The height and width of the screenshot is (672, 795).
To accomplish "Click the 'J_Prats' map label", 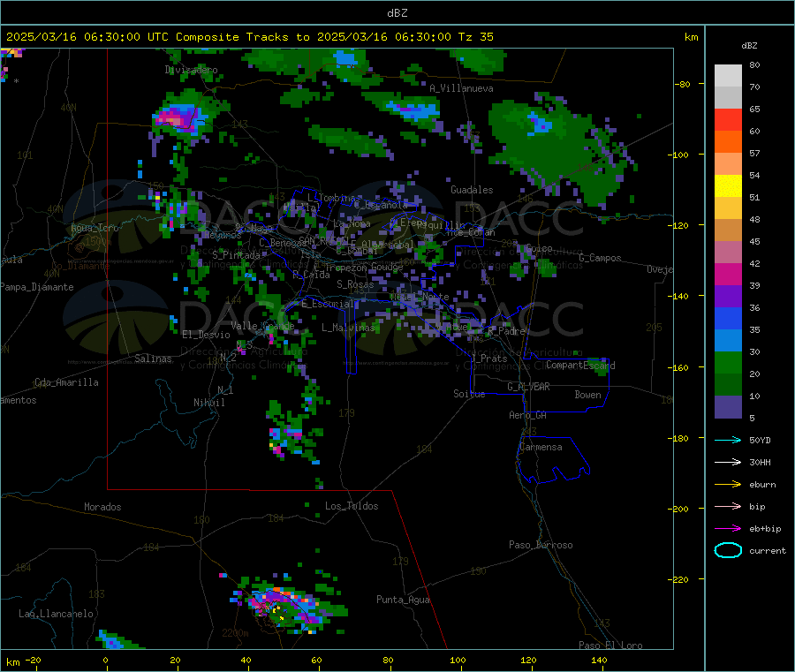I will click(x=489, y=359).
